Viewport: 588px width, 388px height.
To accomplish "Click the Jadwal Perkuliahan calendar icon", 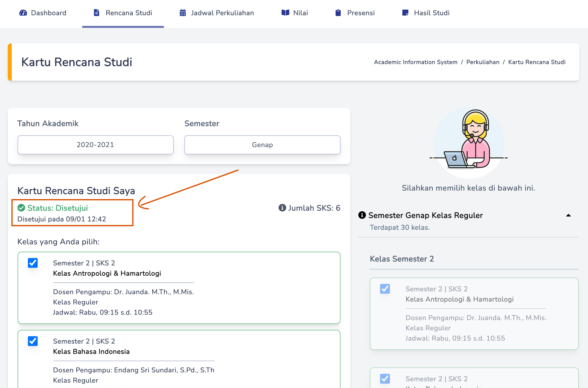I will (x=183, y=13).
